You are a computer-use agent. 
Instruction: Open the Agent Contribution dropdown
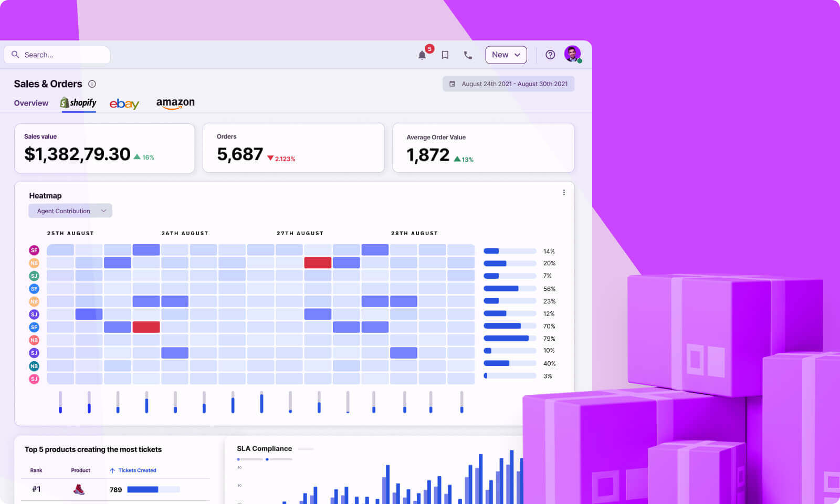click(x=70, y=211)
